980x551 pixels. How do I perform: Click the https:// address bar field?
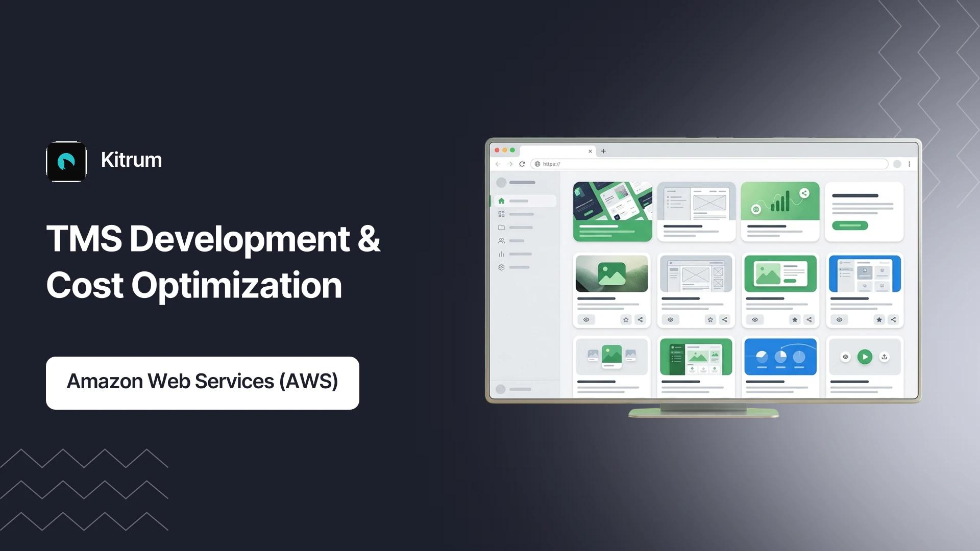pos(709,164)
